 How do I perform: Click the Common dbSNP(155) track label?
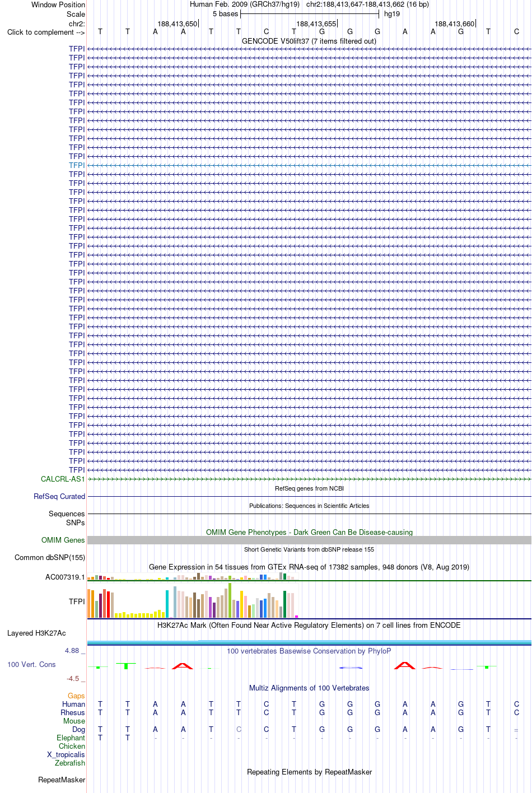pyautogui.click(x=50, y=557)
